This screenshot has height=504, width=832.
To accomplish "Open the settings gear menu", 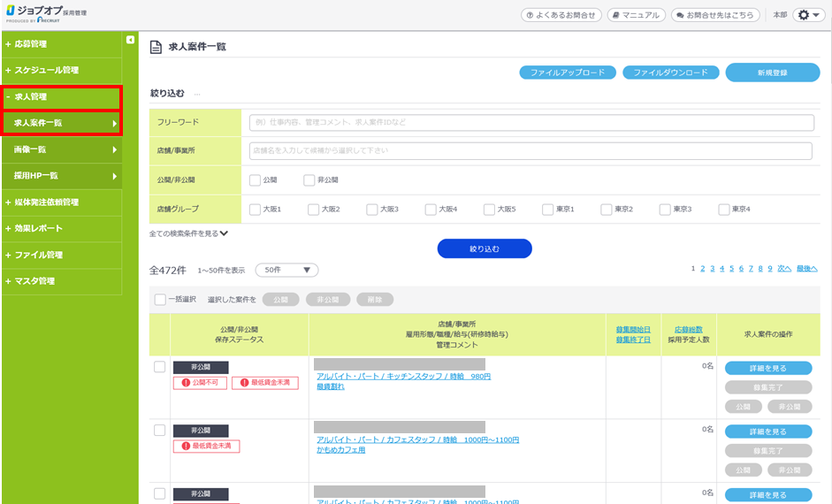I will point(807,15).
